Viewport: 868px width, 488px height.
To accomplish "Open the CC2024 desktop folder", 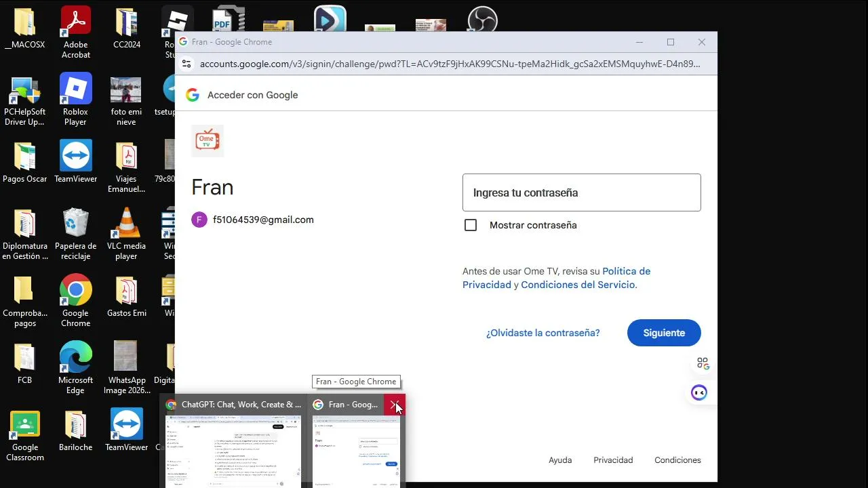I will pyautogui.click(x=127, y=28).
